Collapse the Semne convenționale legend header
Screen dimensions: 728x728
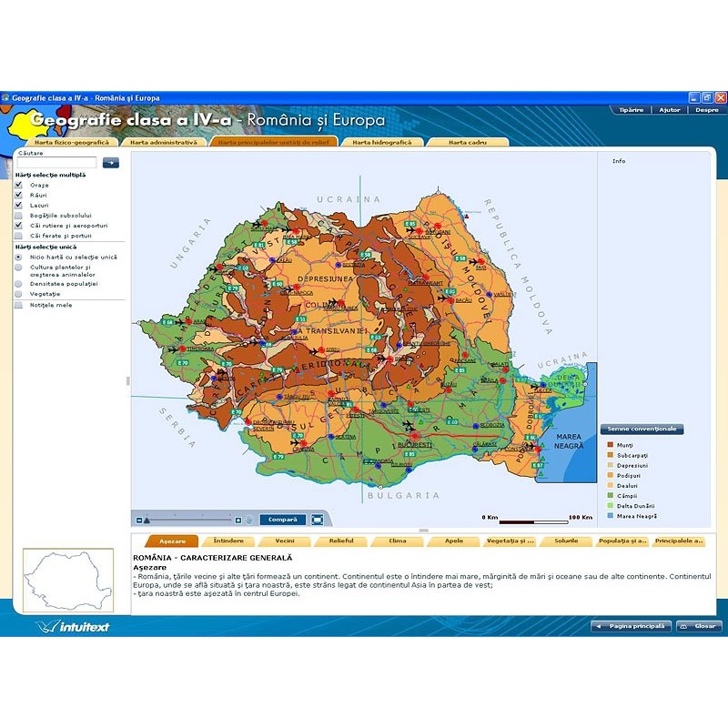point(642,430)
